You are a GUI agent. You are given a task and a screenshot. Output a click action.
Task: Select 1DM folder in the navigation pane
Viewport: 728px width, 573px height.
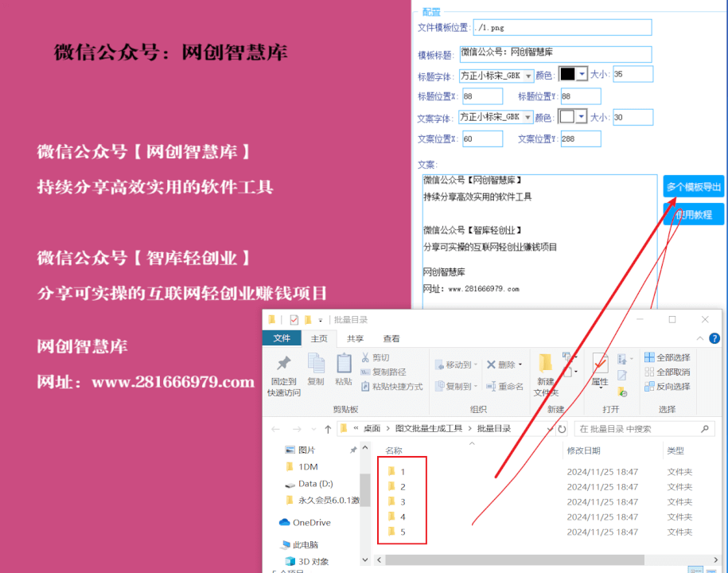tap(302, 467)
